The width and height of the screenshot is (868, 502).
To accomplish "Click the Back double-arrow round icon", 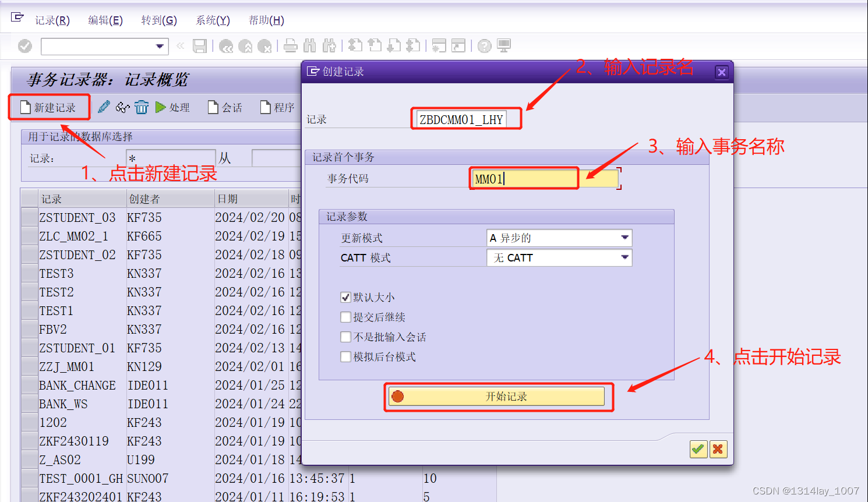I will [226, 46].
